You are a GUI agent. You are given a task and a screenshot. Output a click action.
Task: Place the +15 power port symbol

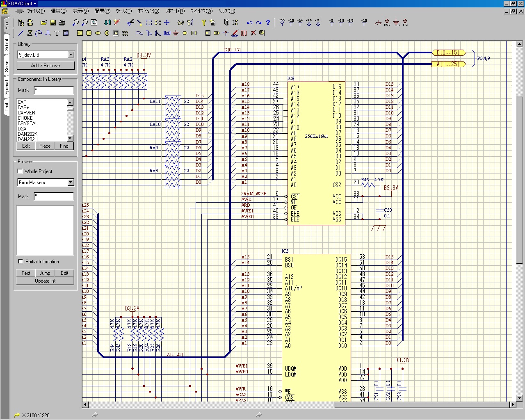pos(291,22)
